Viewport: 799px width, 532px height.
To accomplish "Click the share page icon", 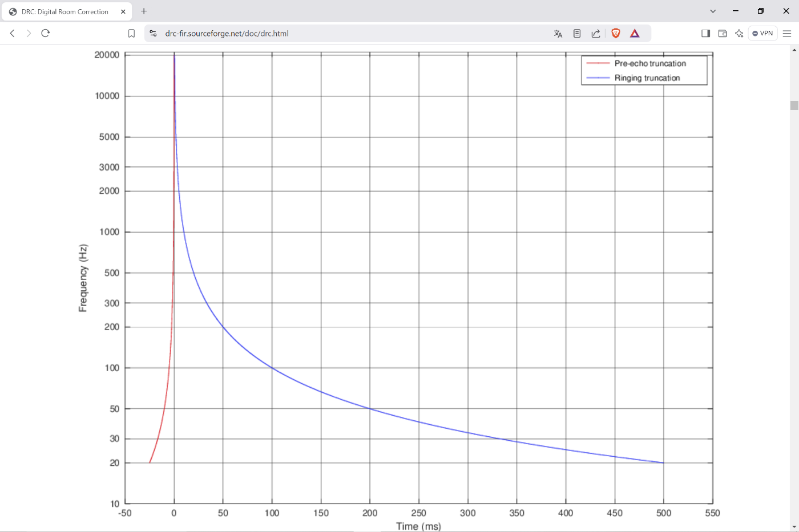I will coord(596,34).
